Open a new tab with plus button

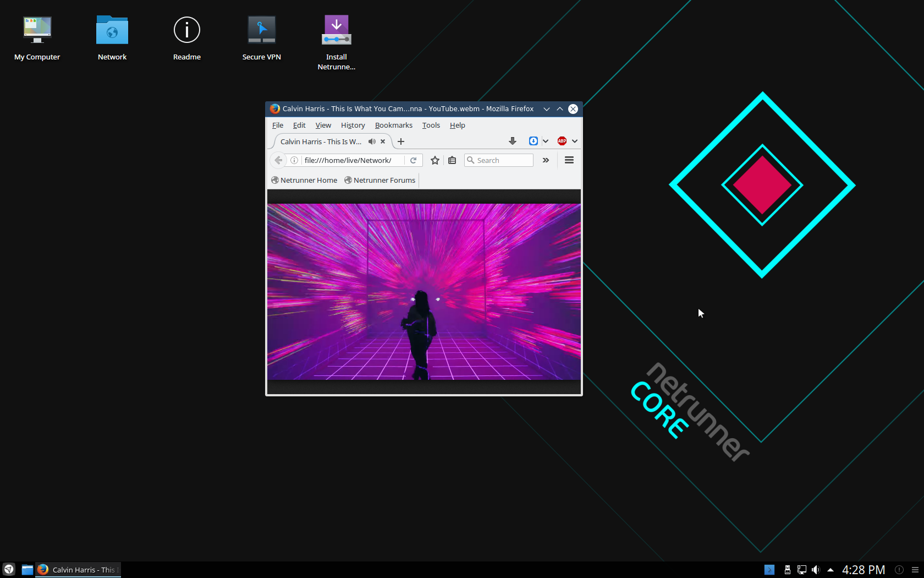point(401,141)
